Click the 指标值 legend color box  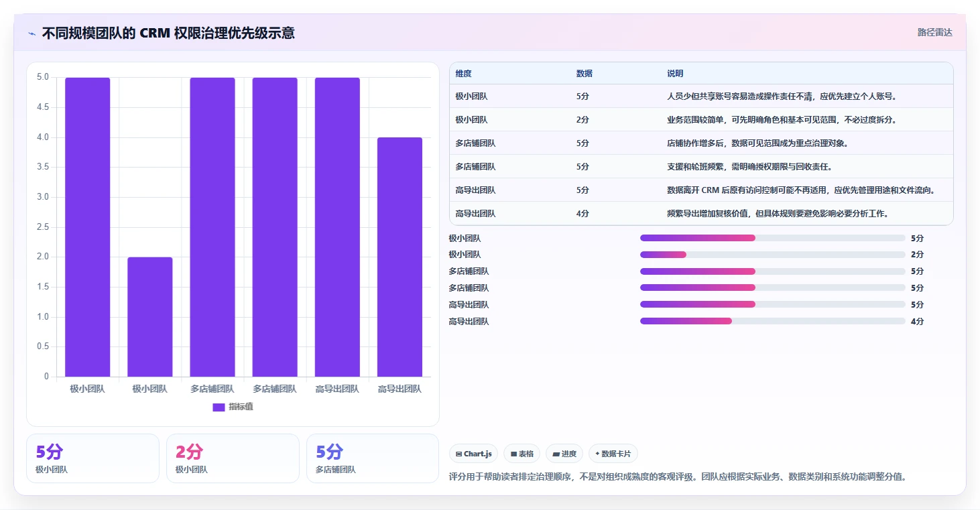point(219,407)
